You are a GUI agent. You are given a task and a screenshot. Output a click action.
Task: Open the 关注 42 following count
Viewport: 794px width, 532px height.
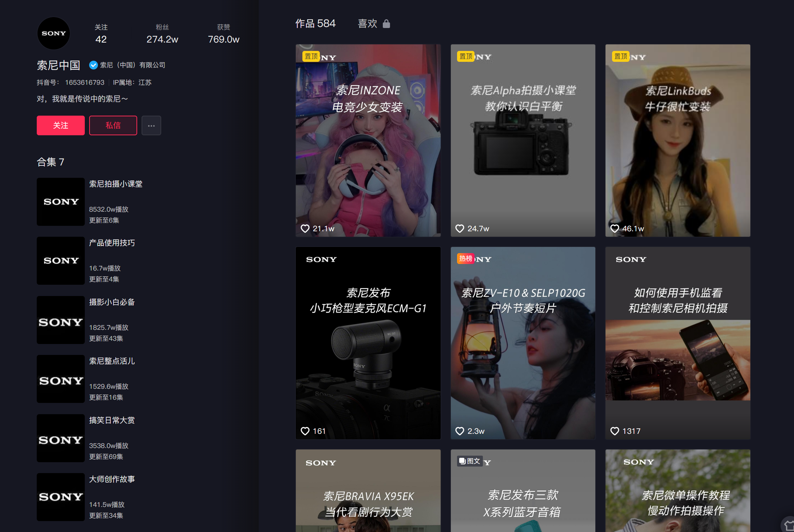[101, 34]
